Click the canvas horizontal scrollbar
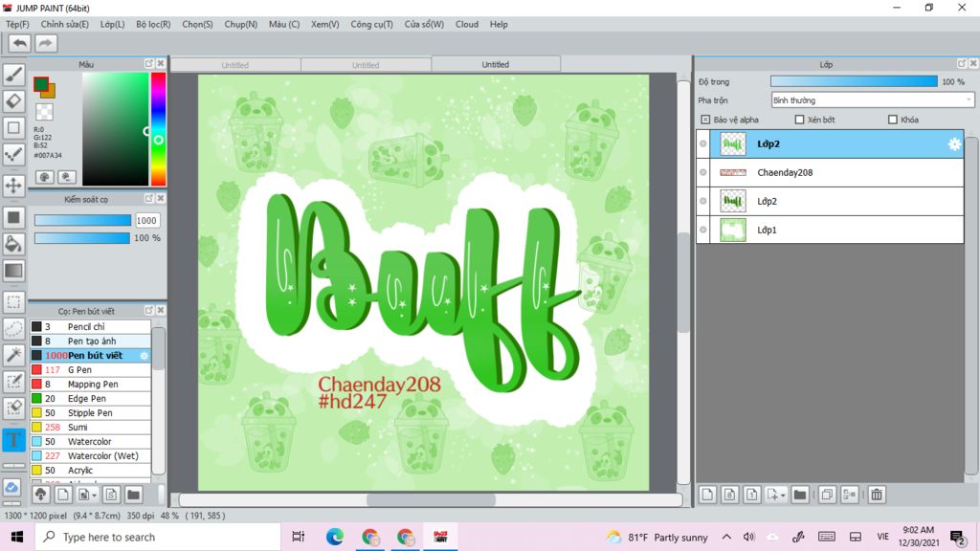The width and height of the screenshot is (980, 551). click(431, 499)
